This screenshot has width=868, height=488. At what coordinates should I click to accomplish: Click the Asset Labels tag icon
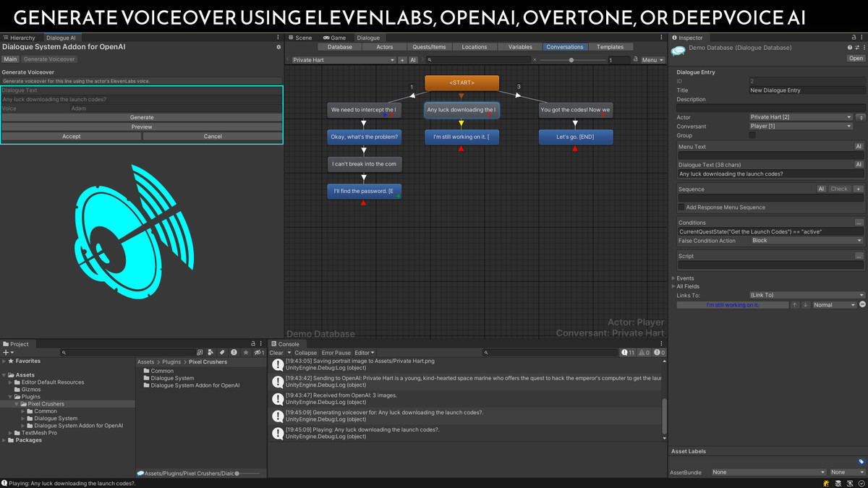click(861, 461)
